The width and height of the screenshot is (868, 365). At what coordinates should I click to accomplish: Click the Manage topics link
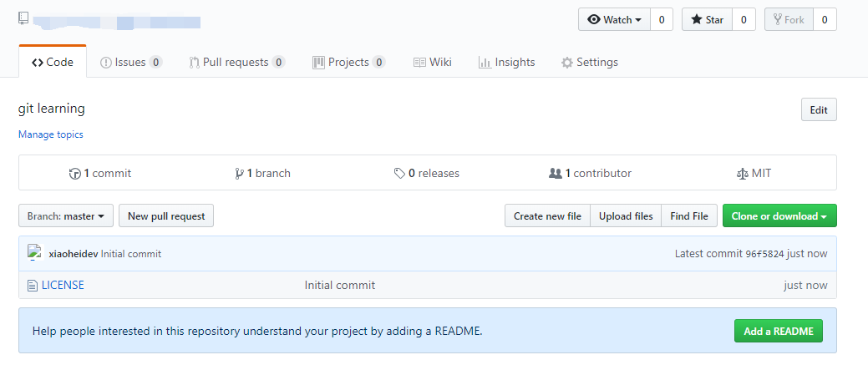tap(51, 134)
